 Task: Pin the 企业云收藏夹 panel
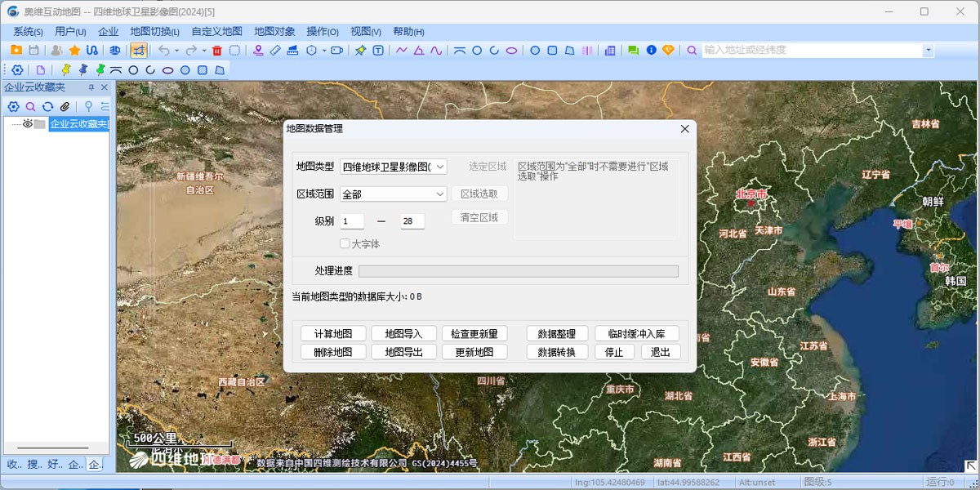tap(91, 87)
